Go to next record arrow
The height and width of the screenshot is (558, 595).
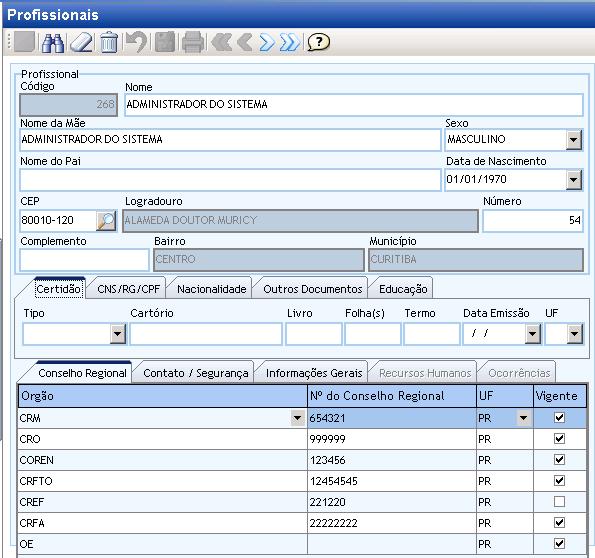tap(267, 42)
